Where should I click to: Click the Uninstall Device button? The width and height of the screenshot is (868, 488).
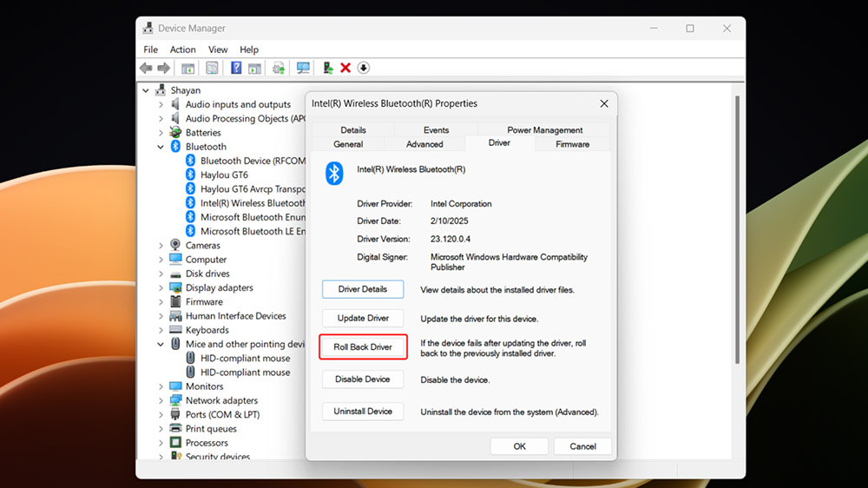click(x=363, y=411)
